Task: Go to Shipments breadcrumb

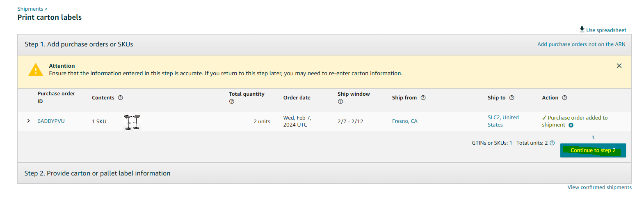Action: pyautogui.click(x=30, y=9)
